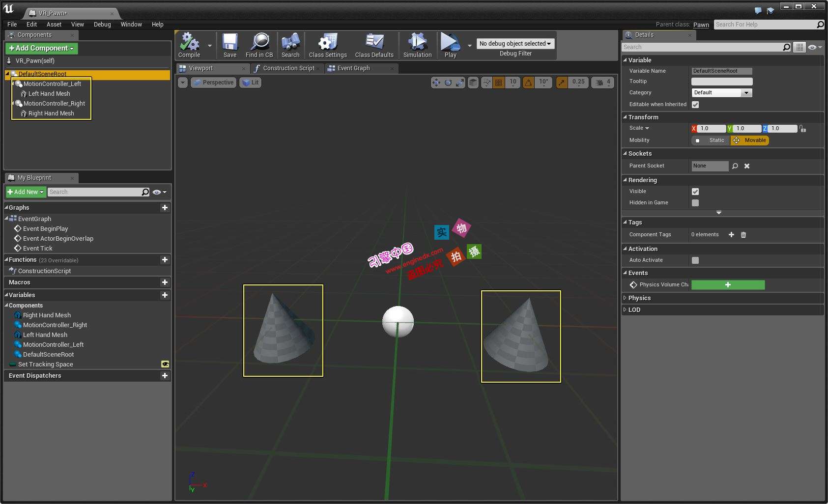Save the blueprint asset

pyautogui.click(x=230, y=45)
